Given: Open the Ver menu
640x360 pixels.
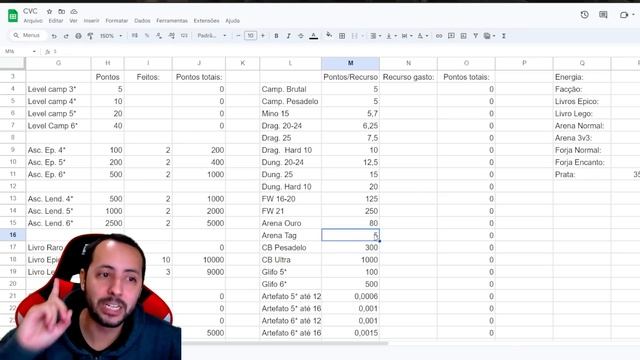Looking at the screenshot, I should 73,21.
